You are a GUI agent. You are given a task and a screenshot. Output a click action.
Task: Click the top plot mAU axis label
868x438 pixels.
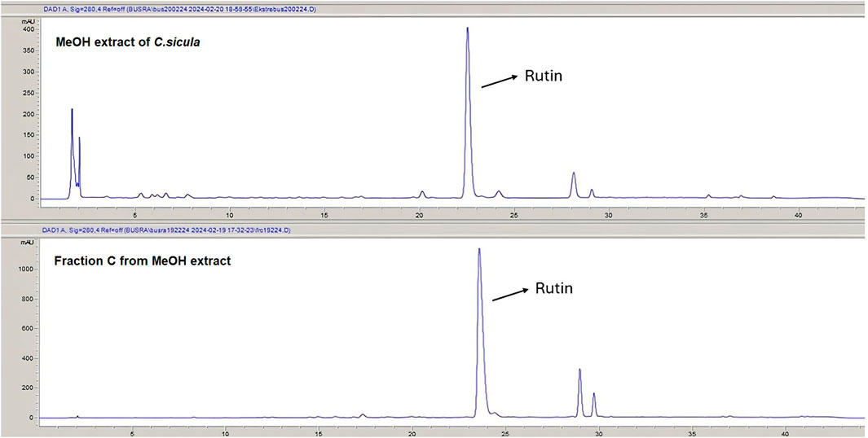(27, 20)
